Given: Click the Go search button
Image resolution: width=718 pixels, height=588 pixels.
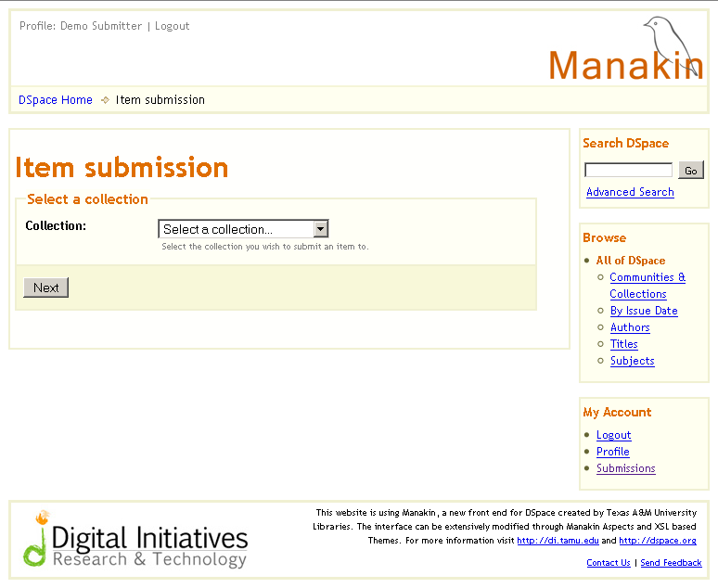Looking at the screenshot, I should coord(691,171).
